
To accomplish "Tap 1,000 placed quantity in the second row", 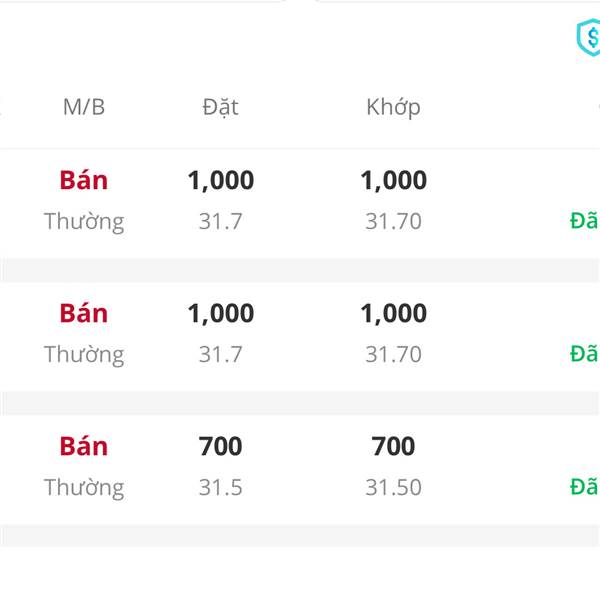I will click(x=220, y=313).
